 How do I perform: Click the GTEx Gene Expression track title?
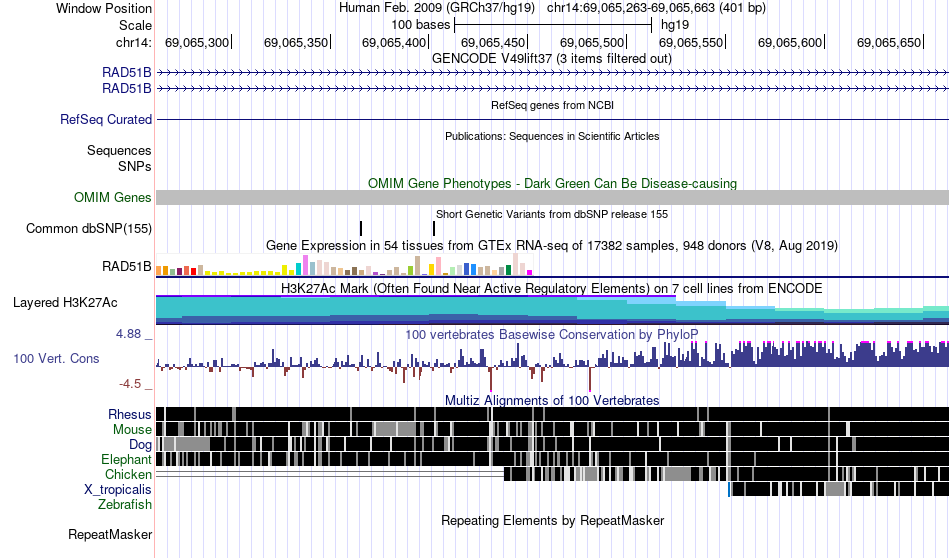click(552, 245)
